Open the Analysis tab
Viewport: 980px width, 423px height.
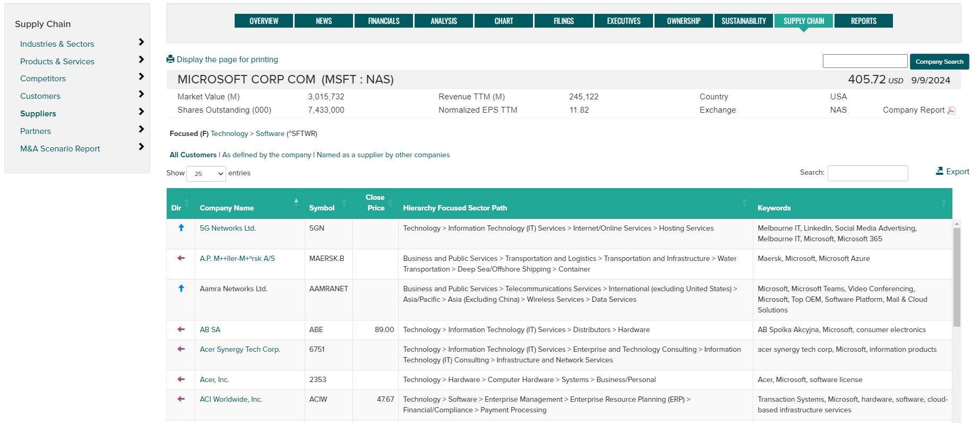pos(444,21)
